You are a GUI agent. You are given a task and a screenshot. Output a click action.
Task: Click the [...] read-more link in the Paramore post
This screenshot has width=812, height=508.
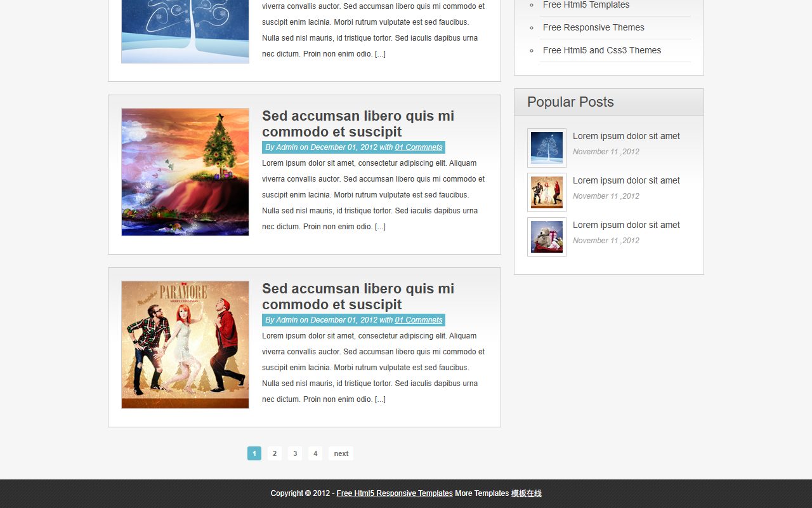[x=380, y=399]
